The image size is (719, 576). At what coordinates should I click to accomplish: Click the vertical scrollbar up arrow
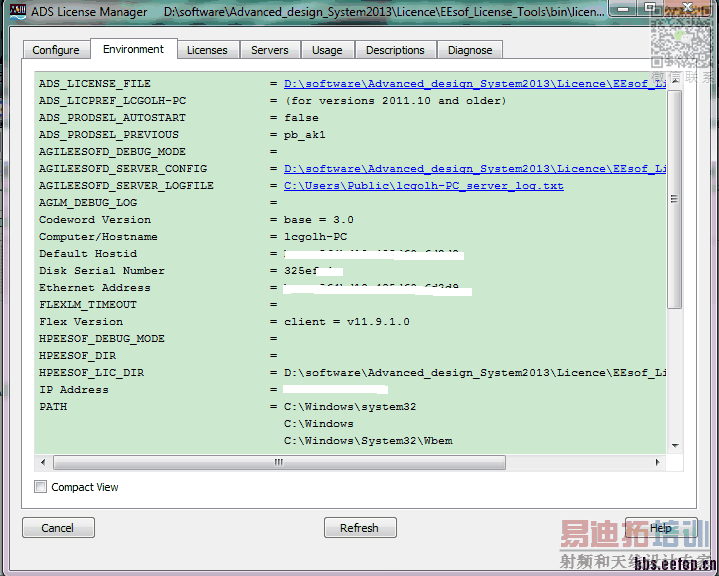pyautogui.click(x=675, y=80)
